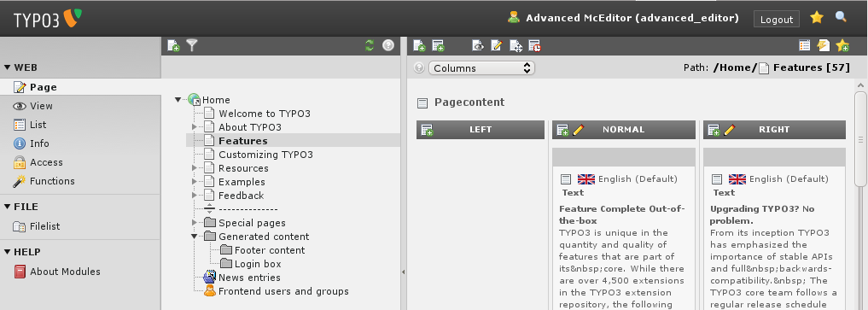The image size is (868, 310).
Task: Add new content in LEFT column
Action: coord(427,130)
